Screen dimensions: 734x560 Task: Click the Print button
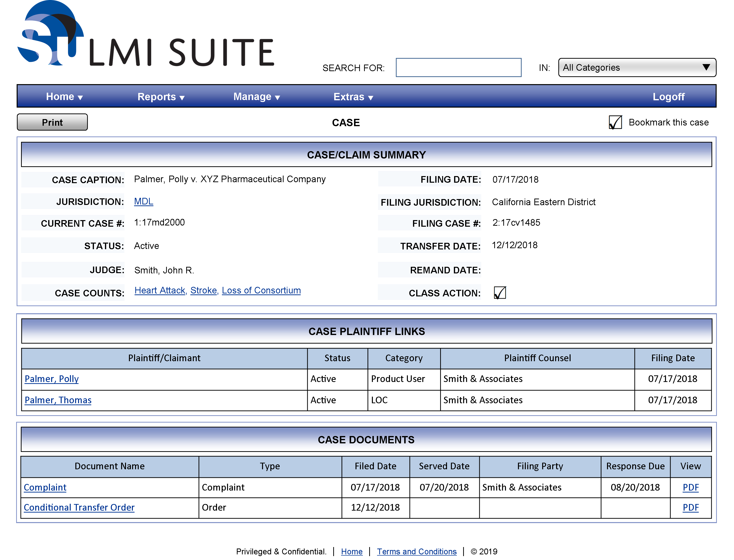(52, 122)
